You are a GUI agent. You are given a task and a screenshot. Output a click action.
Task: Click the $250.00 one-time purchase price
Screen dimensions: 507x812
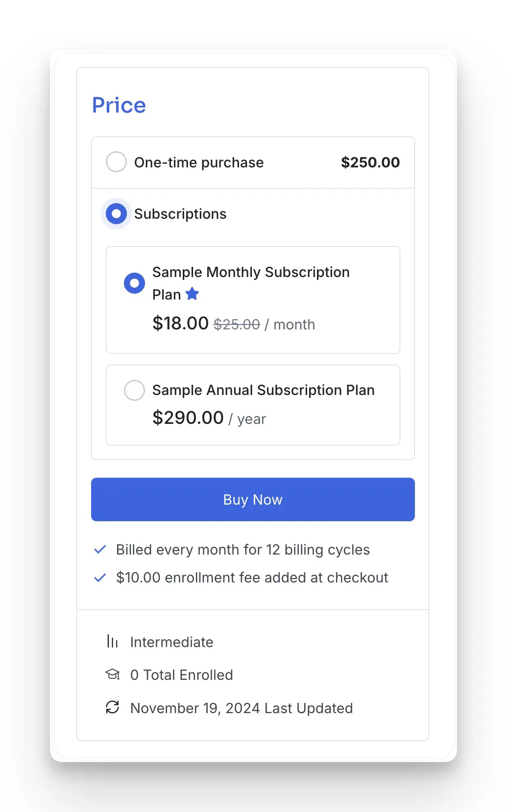(370, 162)
